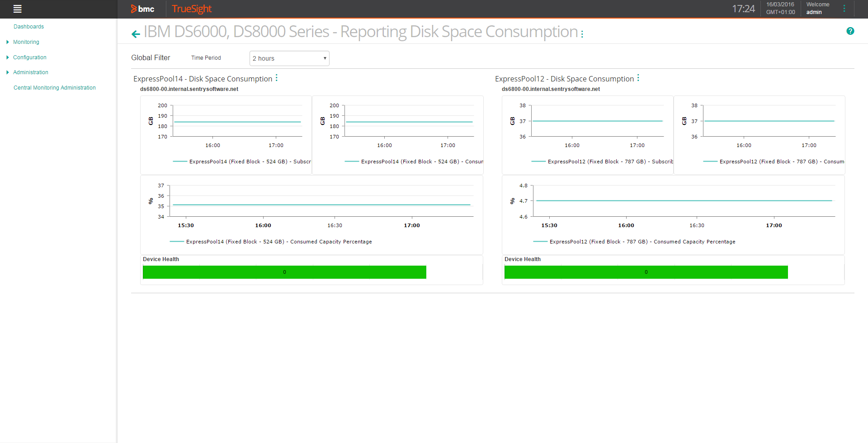Click the 17:24 clock display
Screen dimensions: 868x443
point(743,9)
